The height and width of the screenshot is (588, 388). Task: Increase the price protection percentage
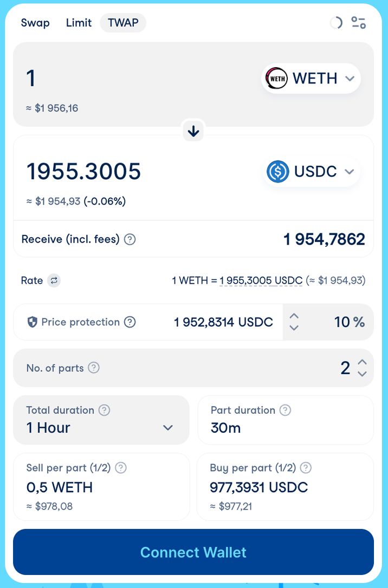294,316
